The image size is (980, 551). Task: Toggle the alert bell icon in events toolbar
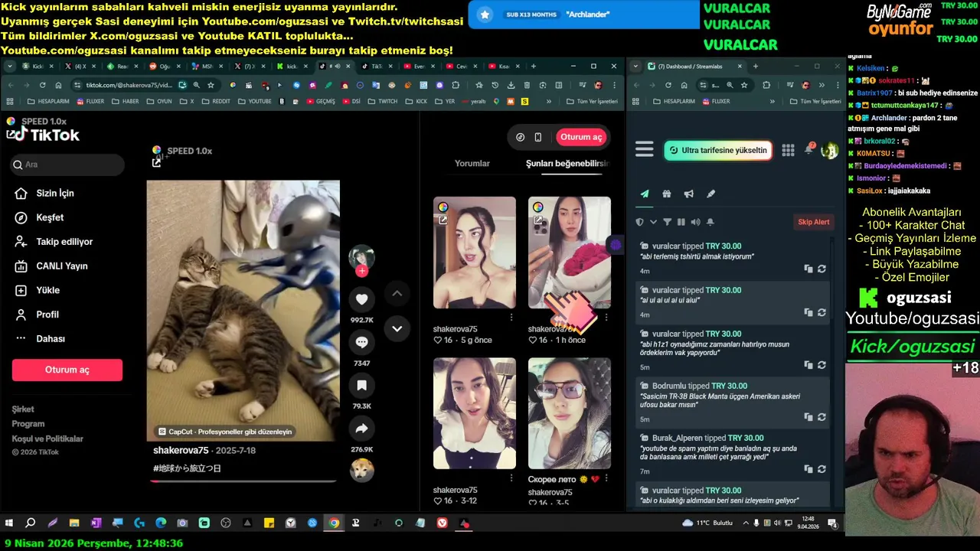pos(710,222)
